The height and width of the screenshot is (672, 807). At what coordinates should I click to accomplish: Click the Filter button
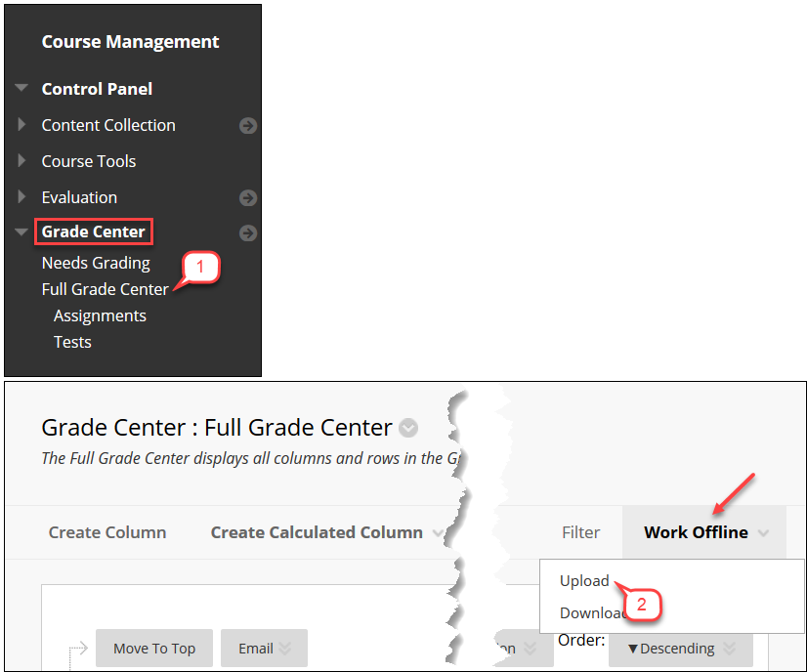pyautogui.click(x=580, y=532)
